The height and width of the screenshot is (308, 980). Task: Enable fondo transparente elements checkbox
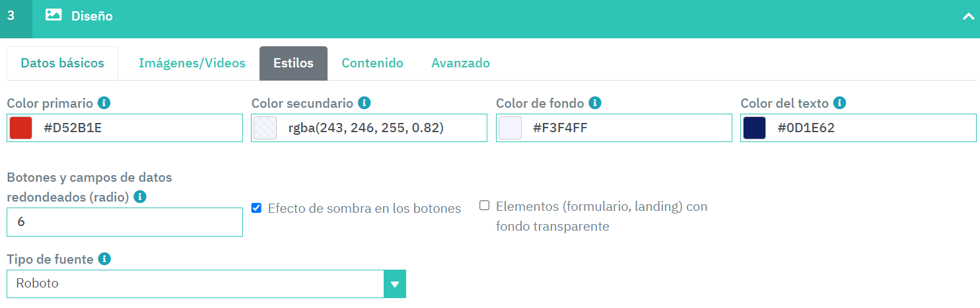484,206
